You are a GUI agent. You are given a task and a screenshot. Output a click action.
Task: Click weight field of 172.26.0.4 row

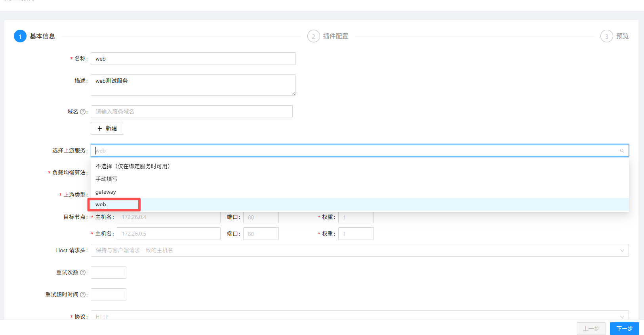click(x=356, y=217)
